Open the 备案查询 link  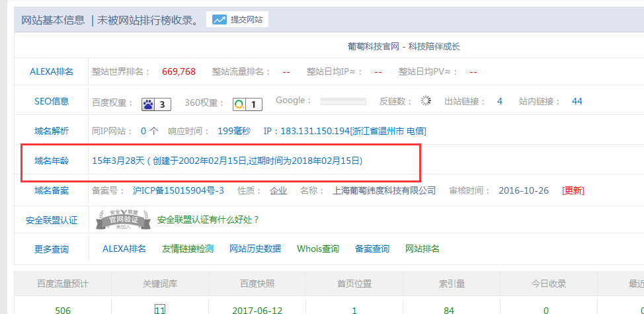coord(372,249)
